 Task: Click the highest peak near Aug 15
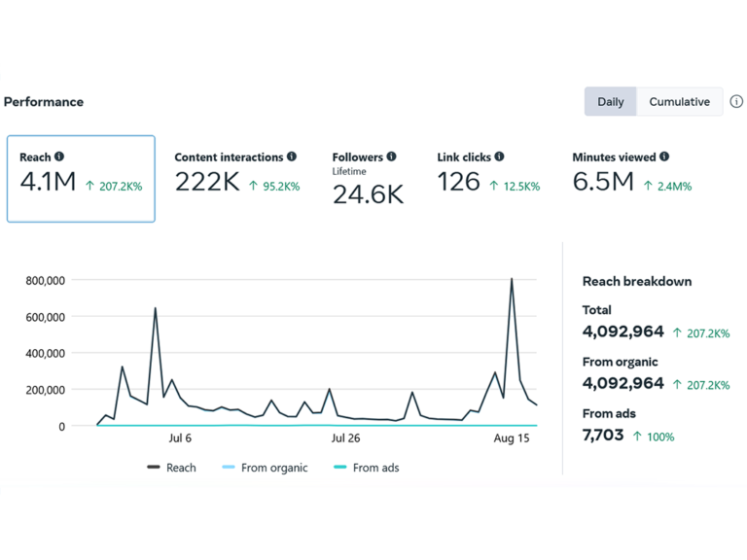tap(512, 280)
